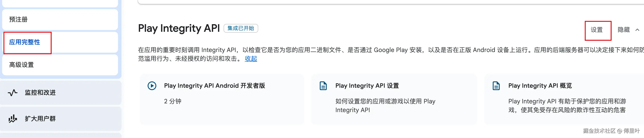Click the 集成已开始 status badge
The width and height of the screenshot is (644, 138).
point(241,28)
